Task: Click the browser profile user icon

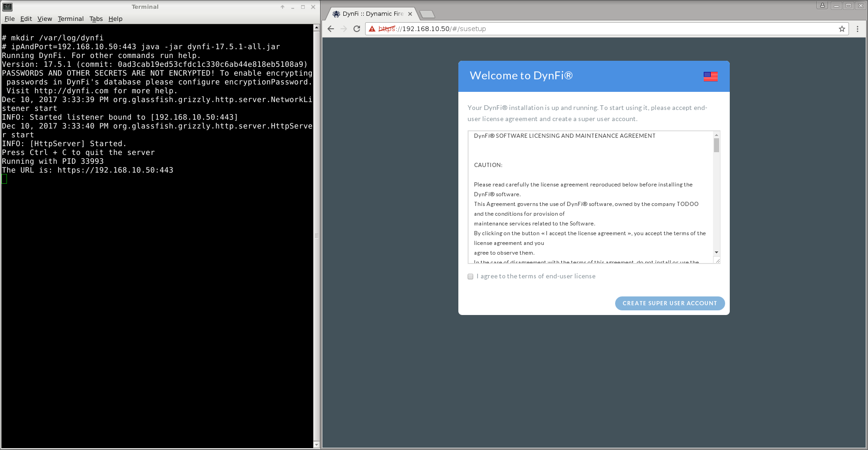Action: [823, 6]
